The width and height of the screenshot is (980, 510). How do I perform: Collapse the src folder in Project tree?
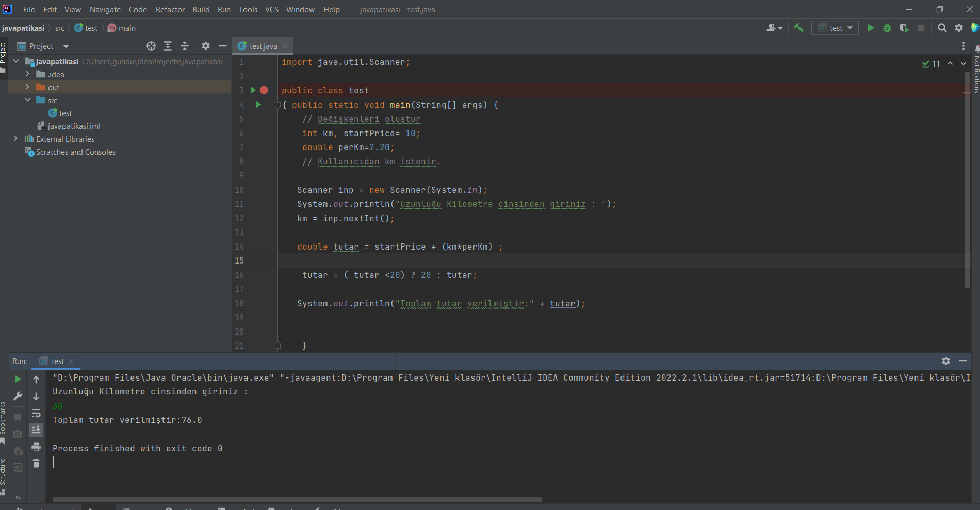[x=27, y=100]
